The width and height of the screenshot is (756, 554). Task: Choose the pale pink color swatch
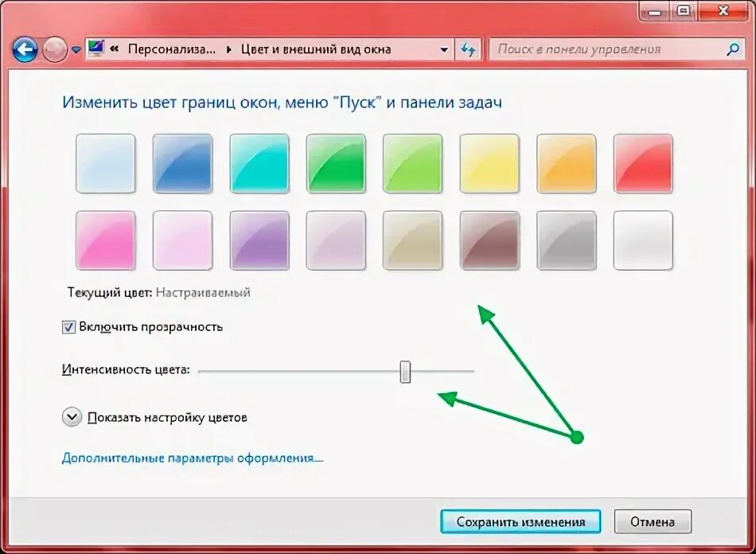tap(183, 240)
